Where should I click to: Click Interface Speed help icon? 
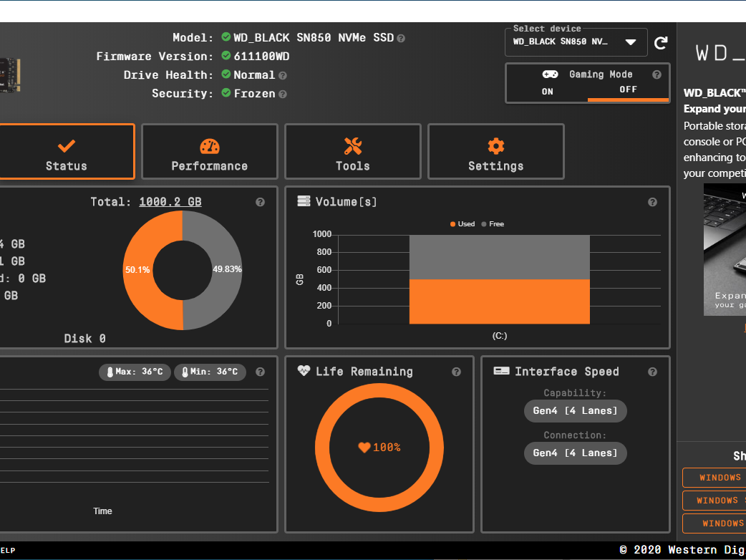(x=652, y=372)
